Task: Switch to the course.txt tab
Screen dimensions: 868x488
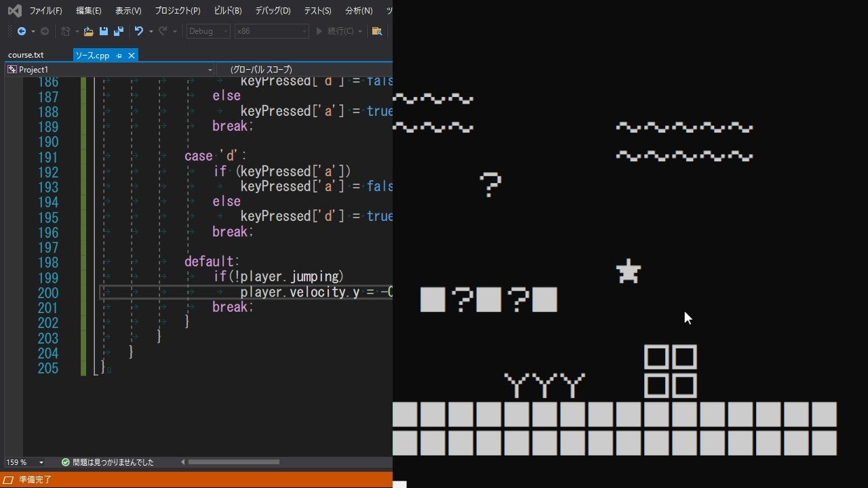Action: click(x=26, y=56)
